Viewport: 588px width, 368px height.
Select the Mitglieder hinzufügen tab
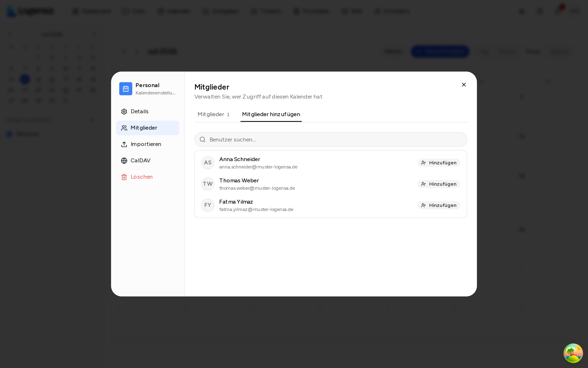point(271,114)
